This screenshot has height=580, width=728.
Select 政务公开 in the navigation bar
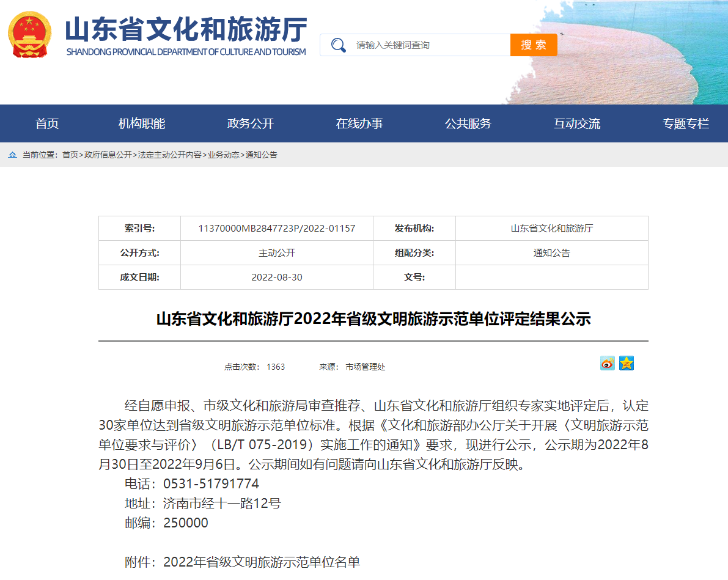[250, 123]
